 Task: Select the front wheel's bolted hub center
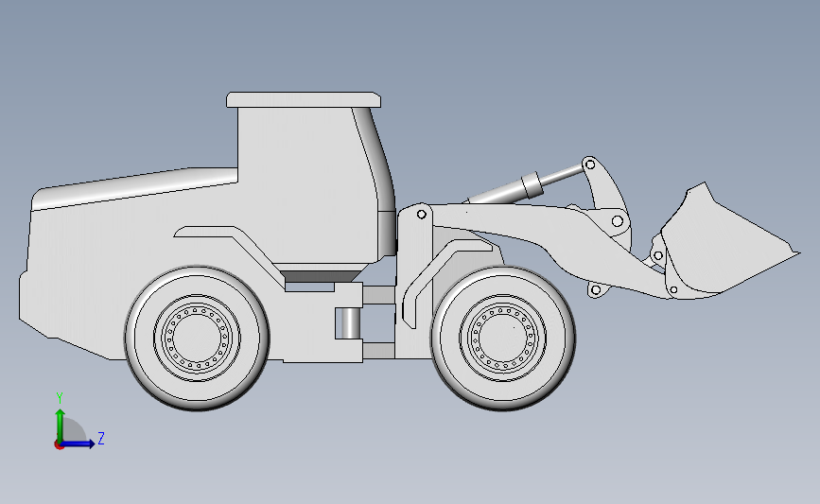pos(502,339)
